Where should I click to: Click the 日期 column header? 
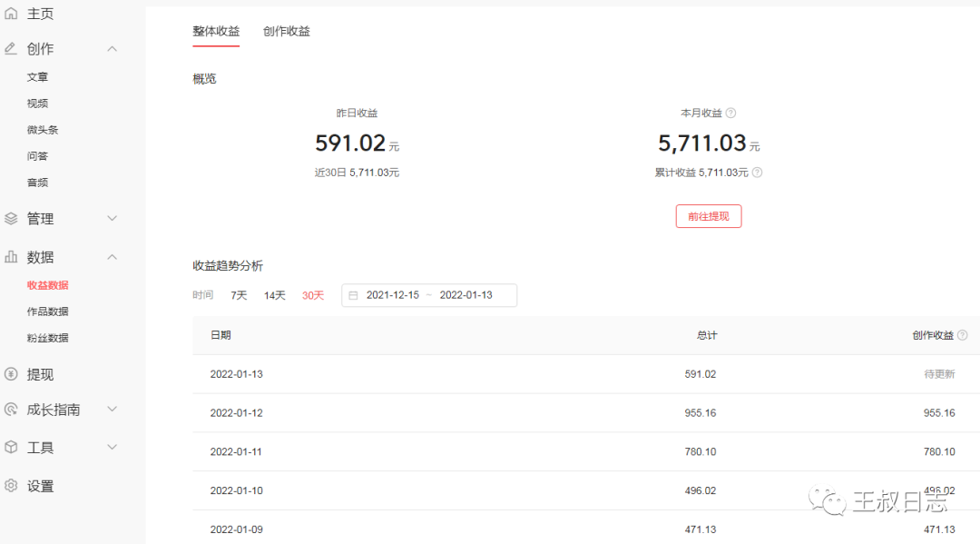pyautogui.click(x=220, y=335)
